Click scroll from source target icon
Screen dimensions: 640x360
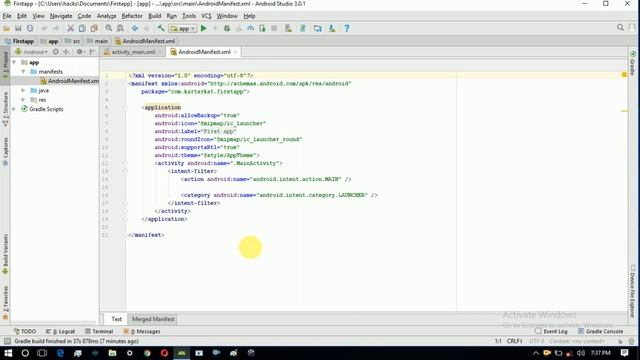(56, 52)
